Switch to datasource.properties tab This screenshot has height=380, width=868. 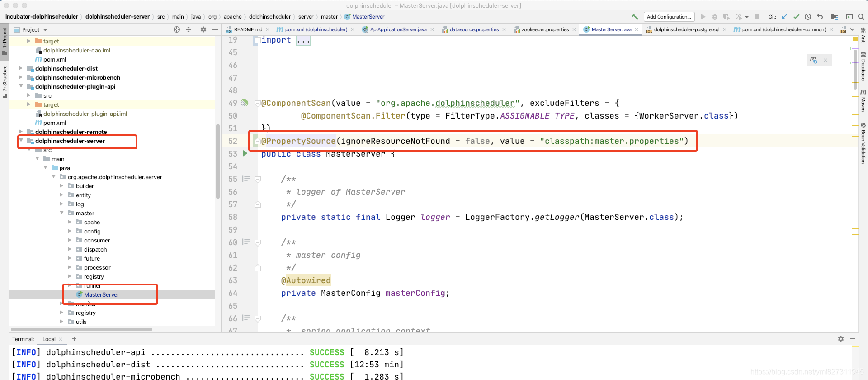point(474,29)
